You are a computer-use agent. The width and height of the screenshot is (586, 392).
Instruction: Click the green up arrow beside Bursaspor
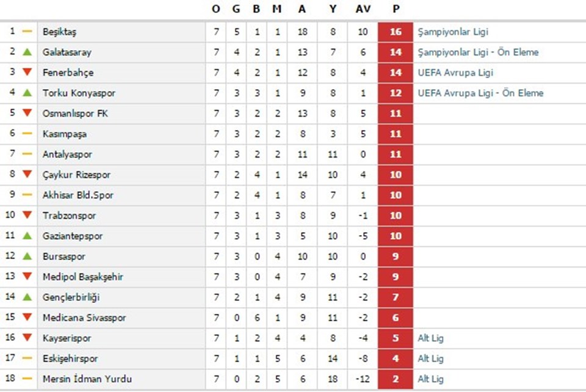pyautogui.click(x=27, y=256)
